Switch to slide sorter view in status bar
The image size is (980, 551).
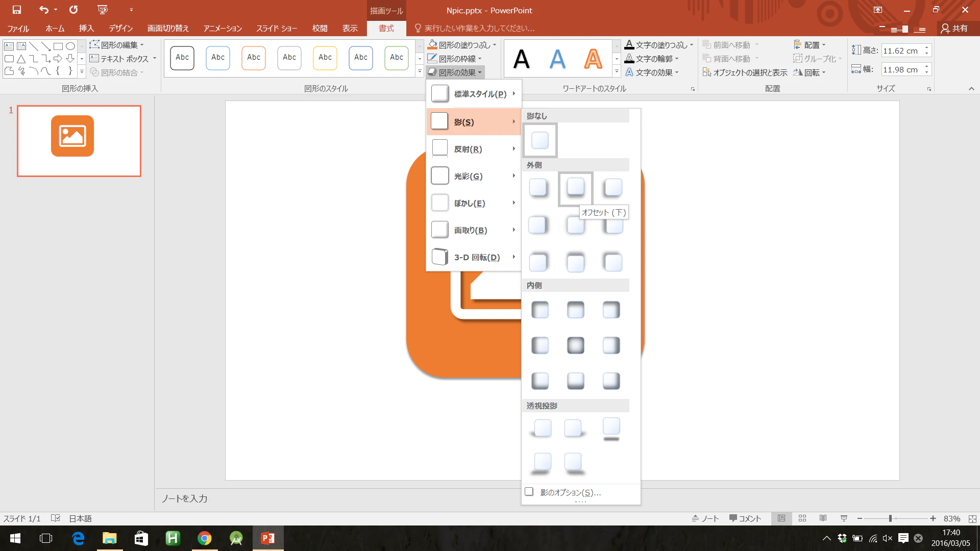tap(802, 518)
